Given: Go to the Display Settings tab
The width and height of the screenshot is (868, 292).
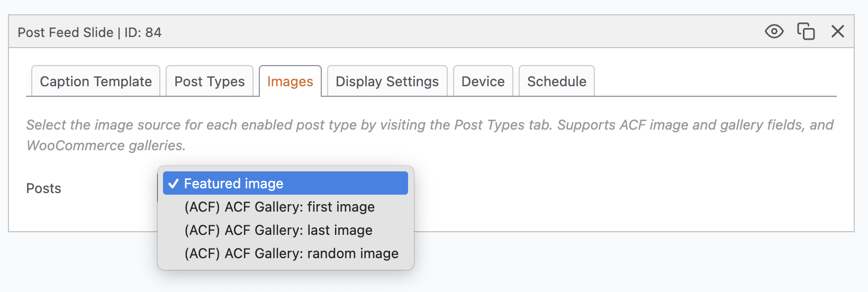Looking at the screenshot, I should [387, 81].
